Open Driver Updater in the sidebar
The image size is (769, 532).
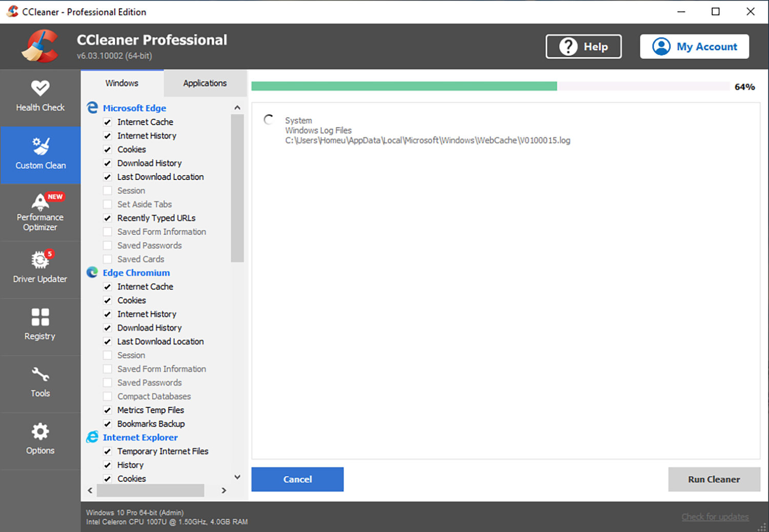[40, 270]
